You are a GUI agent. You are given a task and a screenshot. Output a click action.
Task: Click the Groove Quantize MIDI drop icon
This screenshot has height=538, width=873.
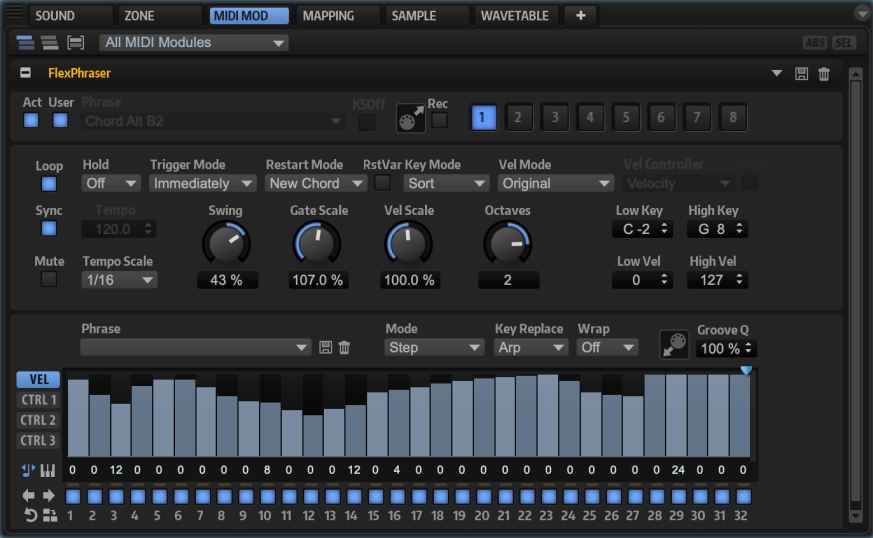(673, 344)
